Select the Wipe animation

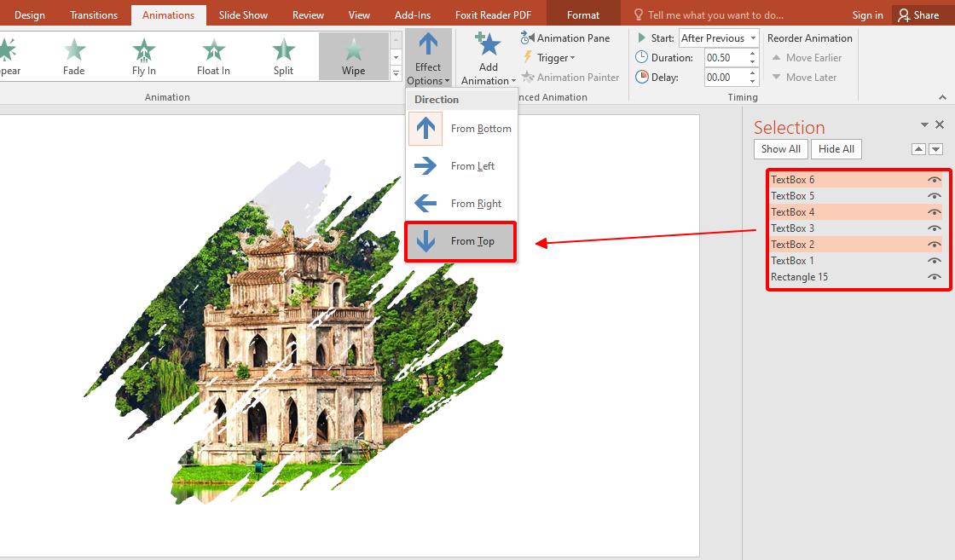point(354,55)
